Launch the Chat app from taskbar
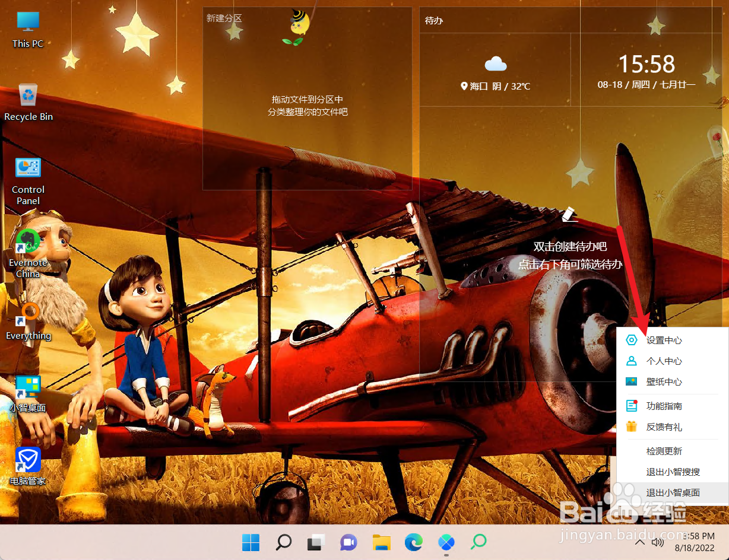 (x=348, y=542)
